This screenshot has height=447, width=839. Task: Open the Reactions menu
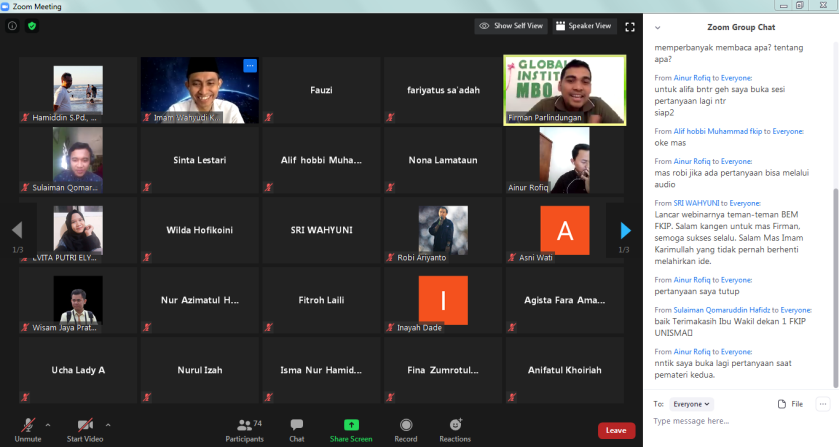pyautogui.click(x=455, y=429)
